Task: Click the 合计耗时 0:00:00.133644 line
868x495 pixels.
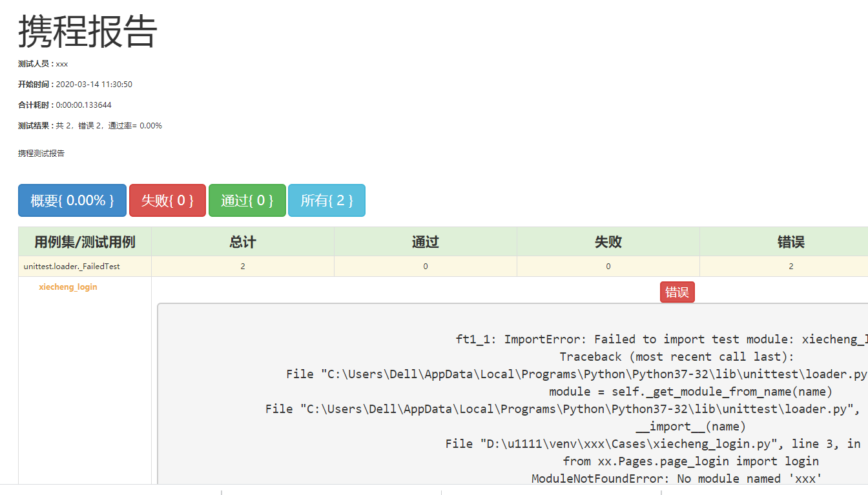Action: (65, 105)
